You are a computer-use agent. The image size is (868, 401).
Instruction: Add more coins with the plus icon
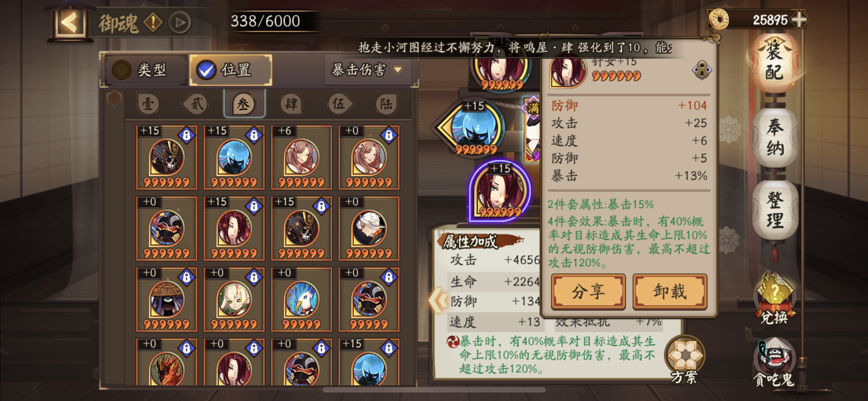click(799, 19)
